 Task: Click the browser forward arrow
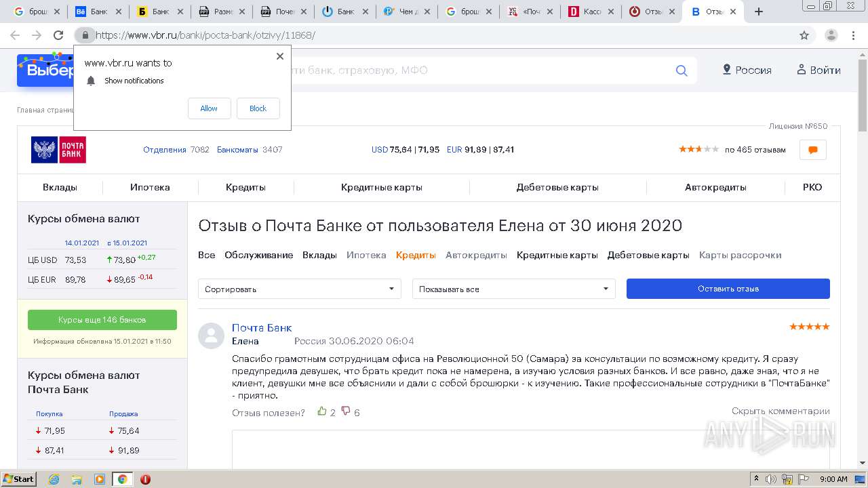[37, 35]
